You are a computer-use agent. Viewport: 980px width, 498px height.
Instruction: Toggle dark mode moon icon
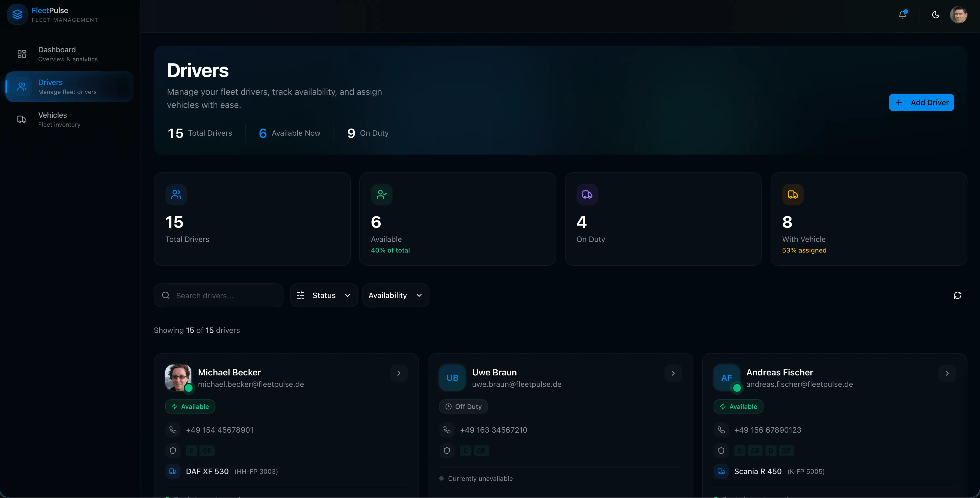(x=936, y=15)
